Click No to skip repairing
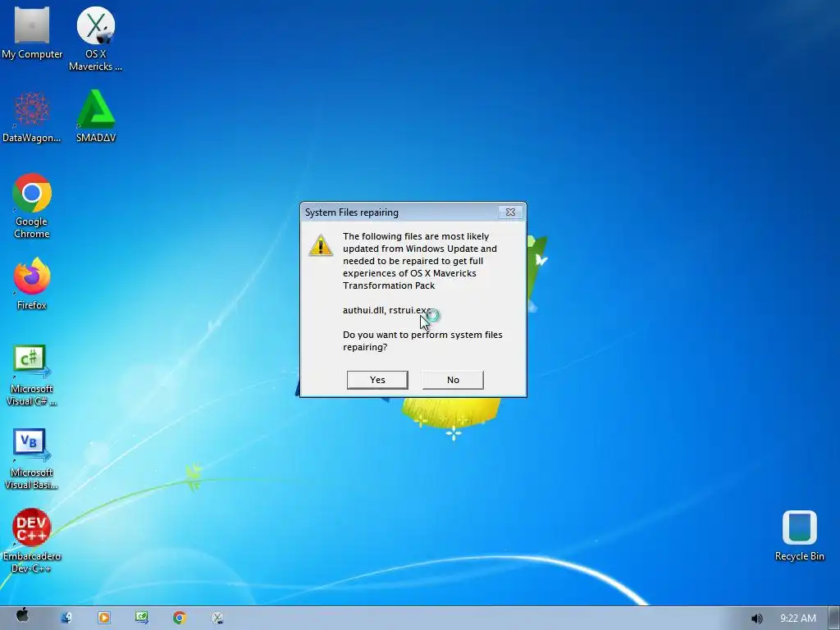 pyautogui.click(x=453, y=380)
